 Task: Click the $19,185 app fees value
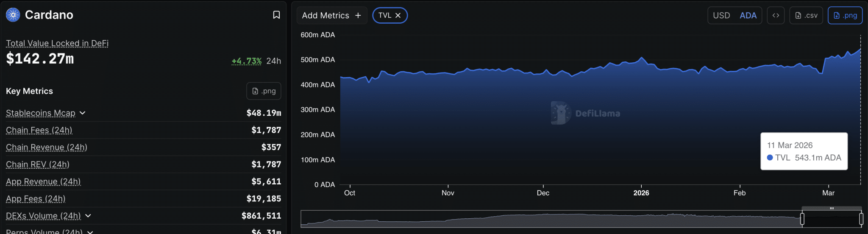point(264,198)
